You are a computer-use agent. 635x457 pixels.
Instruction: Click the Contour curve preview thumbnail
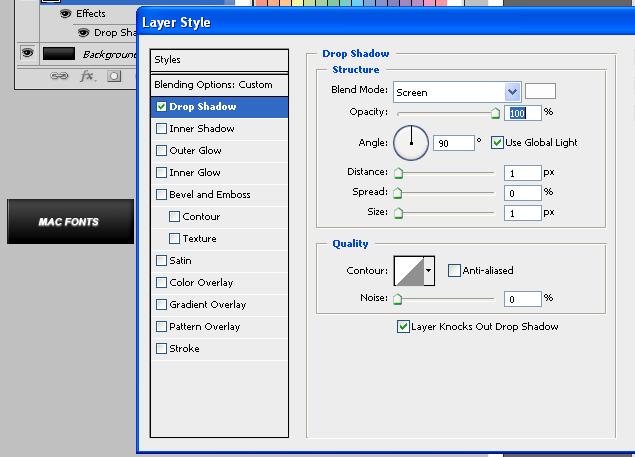click(409, 271)
